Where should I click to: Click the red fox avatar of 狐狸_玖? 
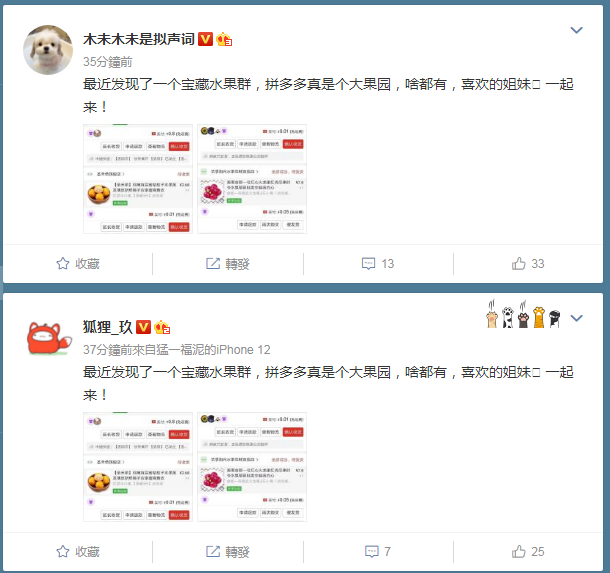point(49,338)
